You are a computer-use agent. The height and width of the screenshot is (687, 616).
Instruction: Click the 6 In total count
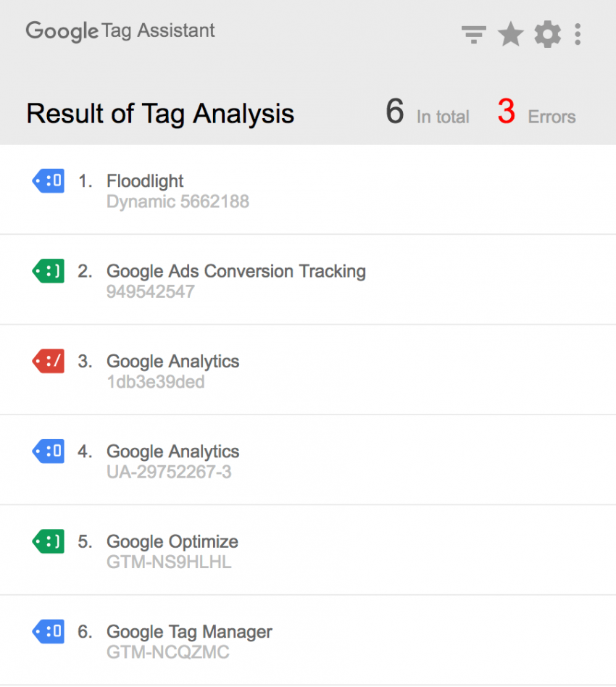[x=428, y=114]
